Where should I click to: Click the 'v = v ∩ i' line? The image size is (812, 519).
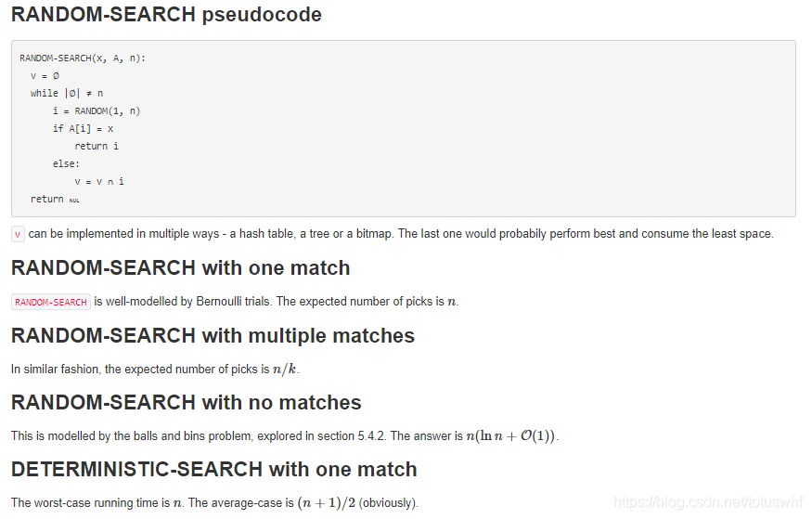coord(99,181)
